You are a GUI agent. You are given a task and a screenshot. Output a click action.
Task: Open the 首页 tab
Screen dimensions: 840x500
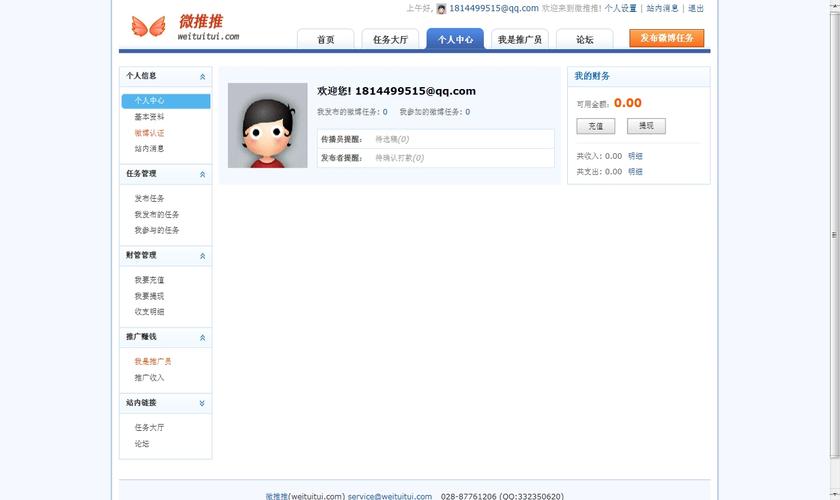[326, 39]
